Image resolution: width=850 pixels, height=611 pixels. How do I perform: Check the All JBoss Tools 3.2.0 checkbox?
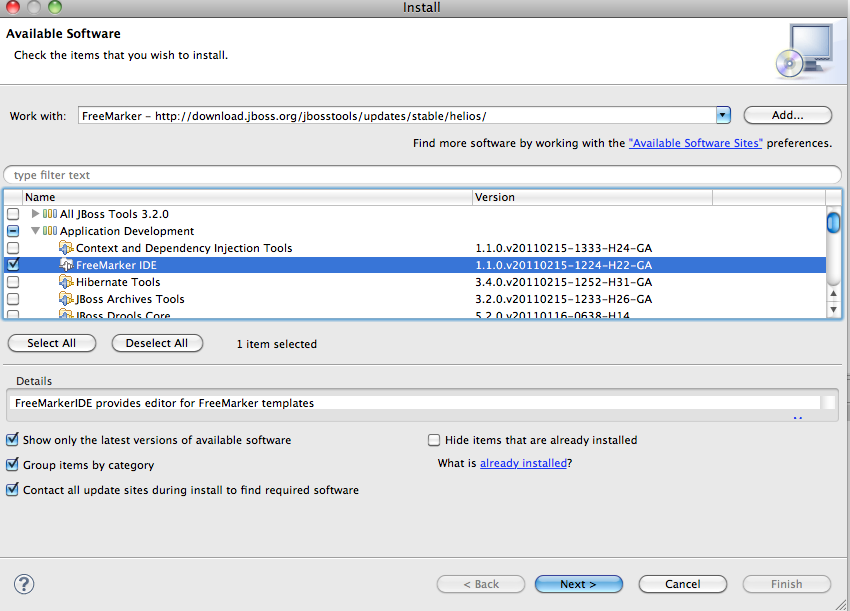13,214
